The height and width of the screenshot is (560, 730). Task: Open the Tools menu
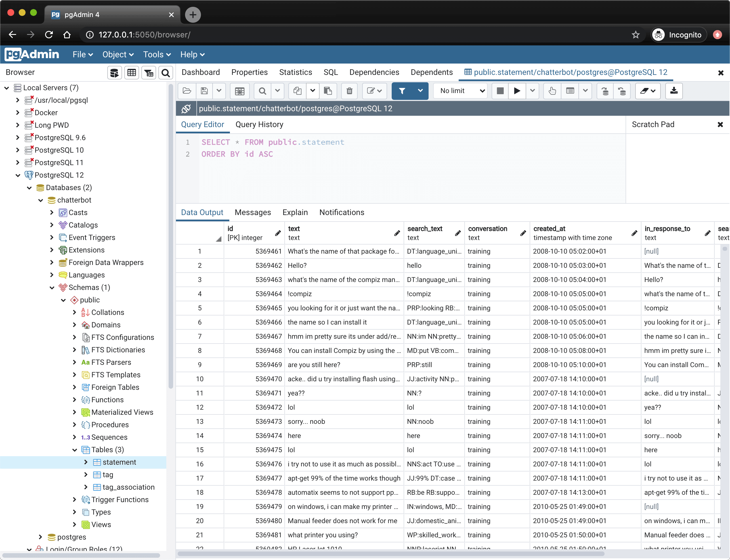click(156, 54)
